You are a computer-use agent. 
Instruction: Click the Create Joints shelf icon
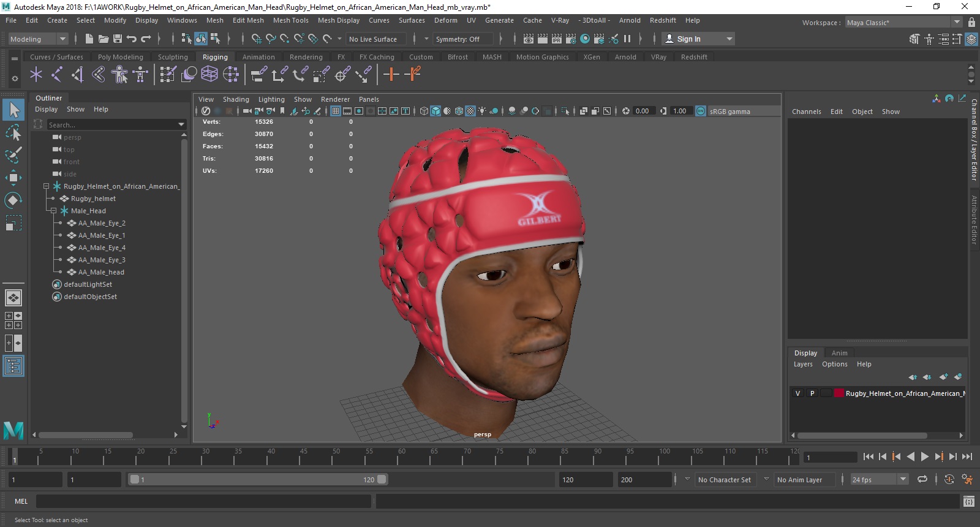pos(57,75)
